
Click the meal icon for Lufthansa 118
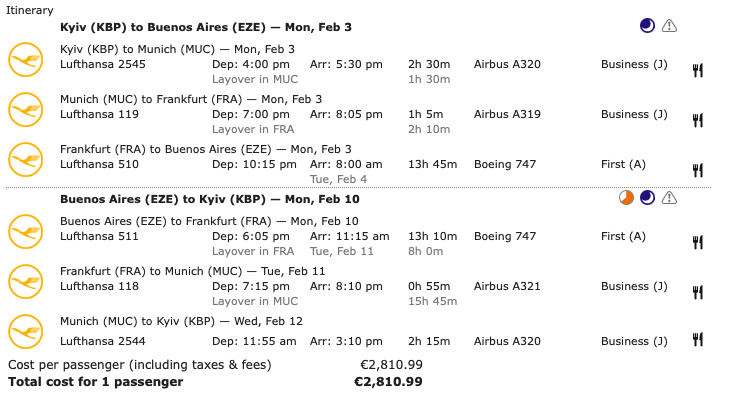click(x=698, y=292)
